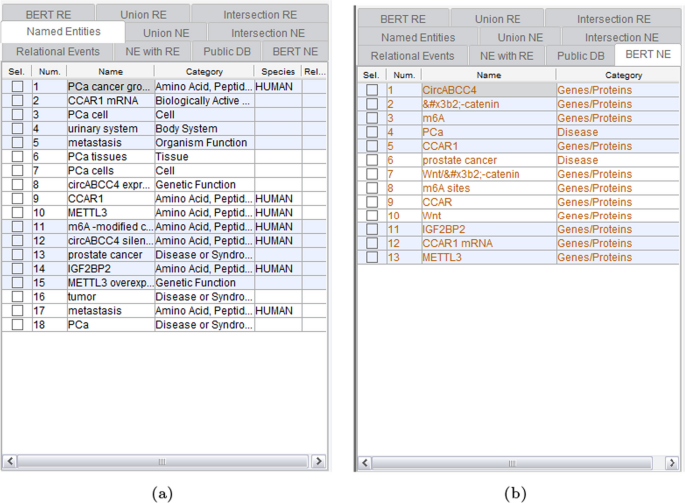Select checkbox beside CCAR1 mRNA in left panel row 2
The height and width of the screenshot is (503, 685).
[x=17, y=101]
